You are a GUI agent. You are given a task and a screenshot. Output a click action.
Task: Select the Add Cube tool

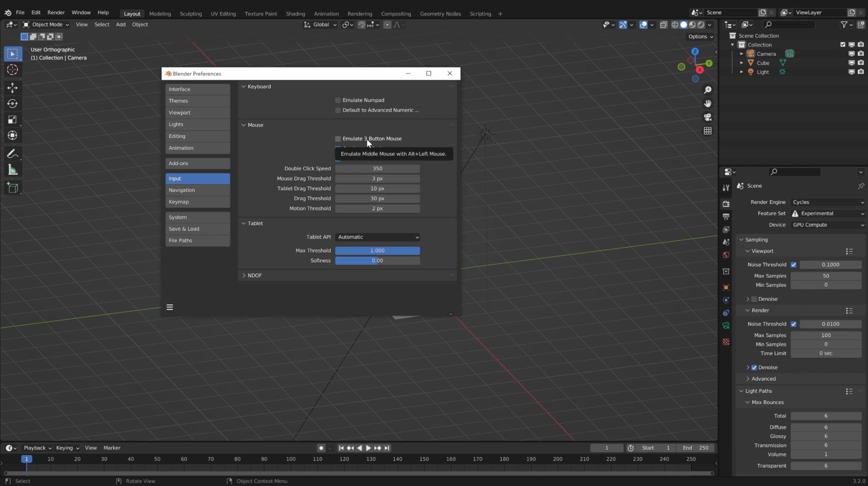click(x=13, y=188)
